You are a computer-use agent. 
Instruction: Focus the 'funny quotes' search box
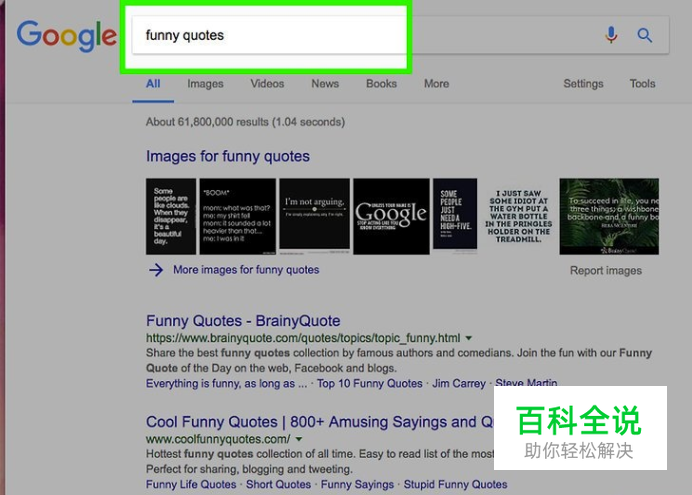coord(401,35)
